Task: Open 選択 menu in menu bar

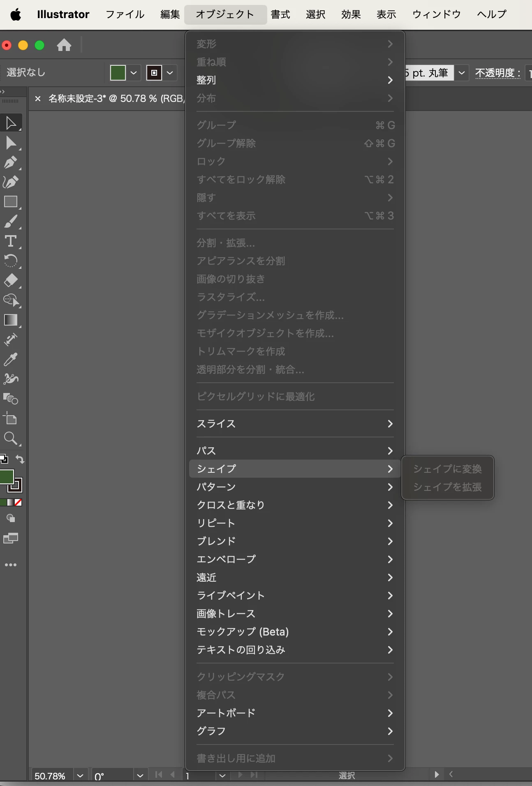Action: (x=316, y=15)
